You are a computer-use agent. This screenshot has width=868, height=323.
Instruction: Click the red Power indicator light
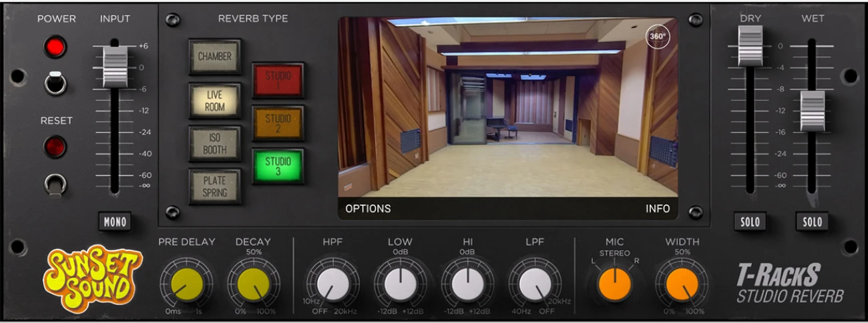tap(56, 47)
